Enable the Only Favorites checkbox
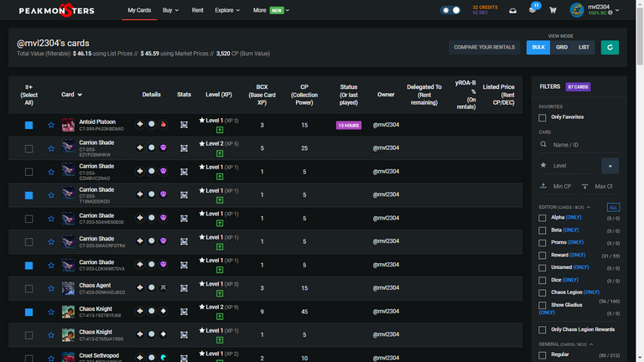This screenshot has width=644, height=362. pos(543,118)
